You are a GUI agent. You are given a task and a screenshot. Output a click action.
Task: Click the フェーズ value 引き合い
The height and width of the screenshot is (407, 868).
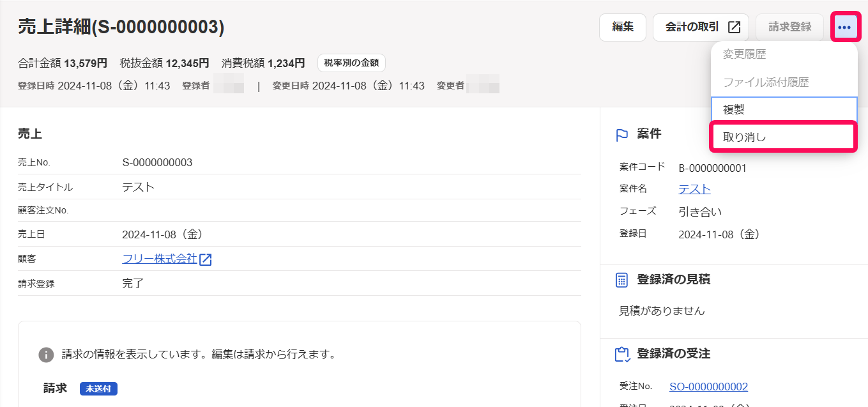click(x=700, y=211)
